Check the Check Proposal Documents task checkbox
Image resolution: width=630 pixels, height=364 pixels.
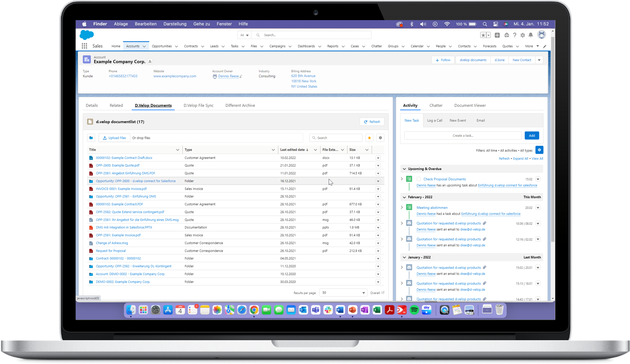(x=418, y=179)
